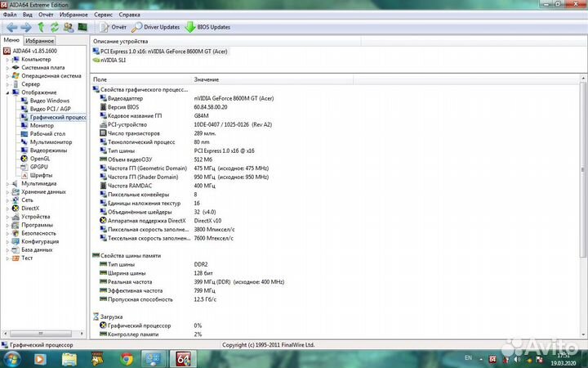Switch to the Избранное tab in sidebar
The image size is (588, 368).
tap(40, 41)
